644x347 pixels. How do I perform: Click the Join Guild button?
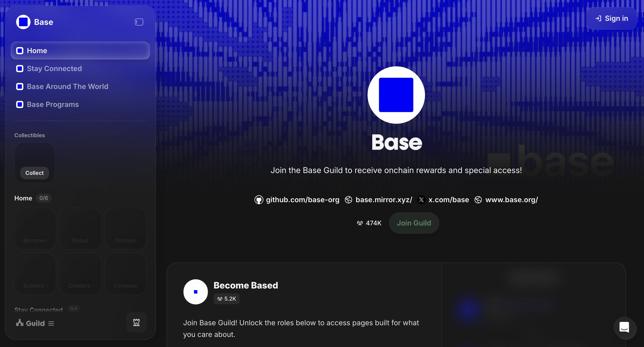pyautogui.click(x=414, y=223)
